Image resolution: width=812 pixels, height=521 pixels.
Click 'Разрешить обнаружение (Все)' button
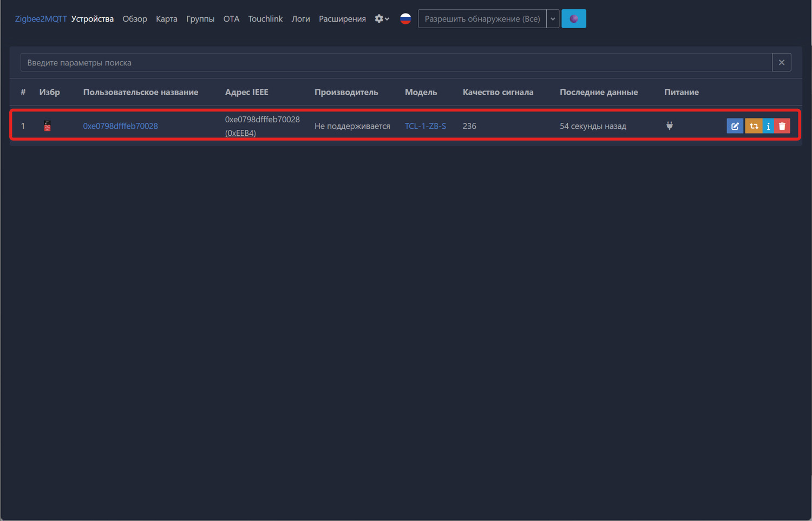click(x=482, y=19)
